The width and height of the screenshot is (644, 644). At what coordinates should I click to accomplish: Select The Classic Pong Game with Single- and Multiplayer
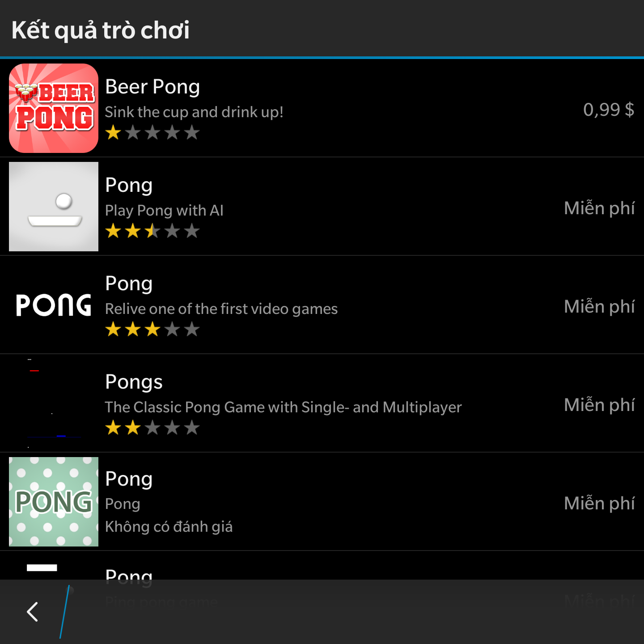tap(283, 407)
